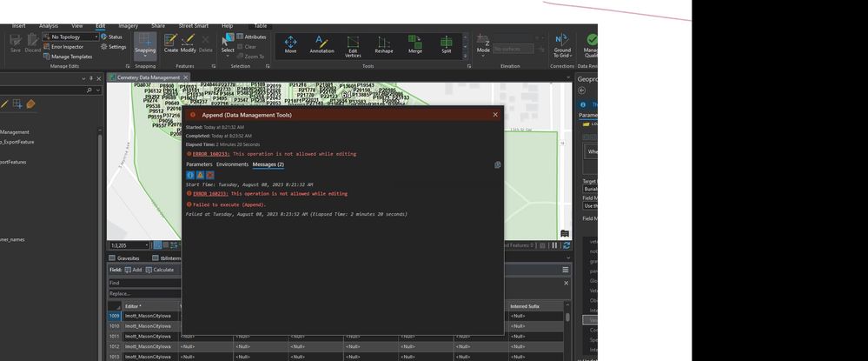Open Manage Templates
This screenshot has height=361, width=868.
(68, 56)
